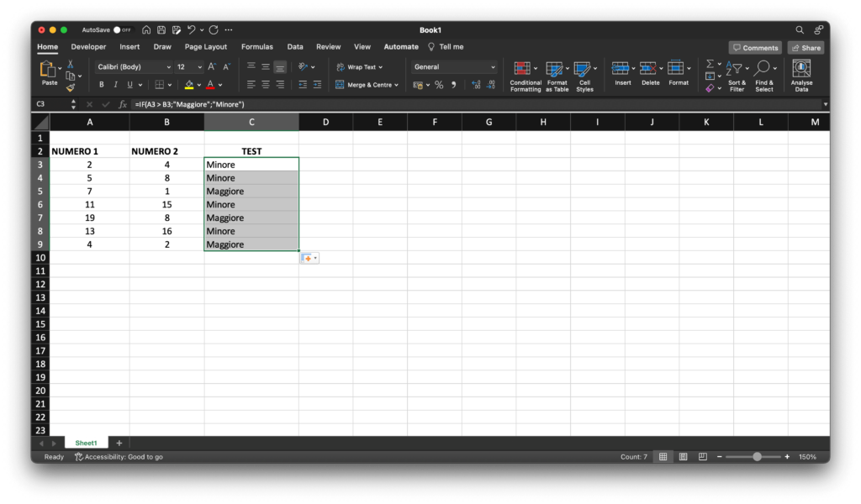861x504 pixels.
Task: Click the Name Box showing C3
Action: click(51, 104)
